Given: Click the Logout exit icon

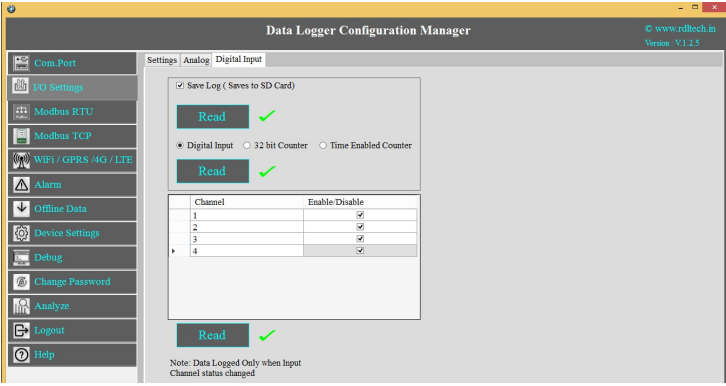Looking at the screenshot, I should 21,330.
